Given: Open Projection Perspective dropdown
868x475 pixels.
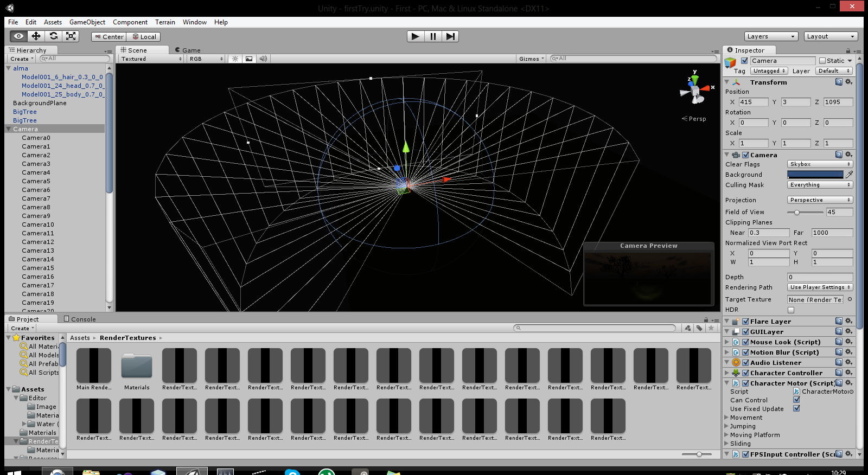Looking at the screenshot, I should [820, 200].
